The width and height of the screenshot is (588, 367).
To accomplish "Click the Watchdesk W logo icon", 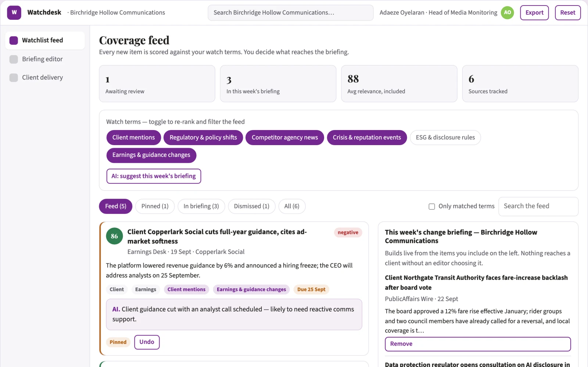I will 14,12.
